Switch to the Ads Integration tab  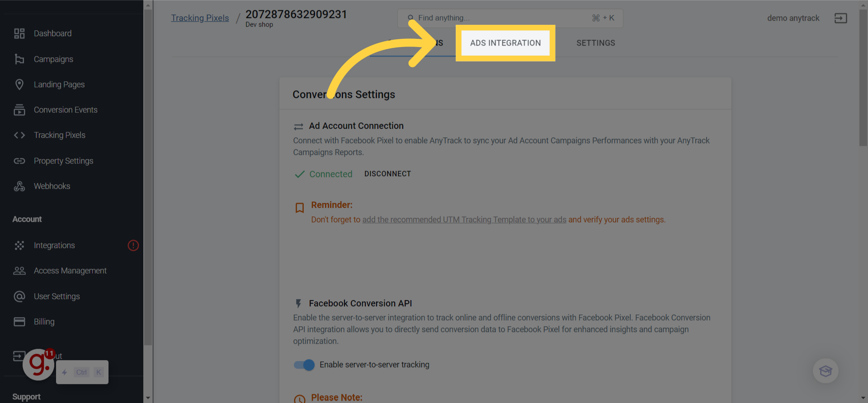tap(505, 43)
